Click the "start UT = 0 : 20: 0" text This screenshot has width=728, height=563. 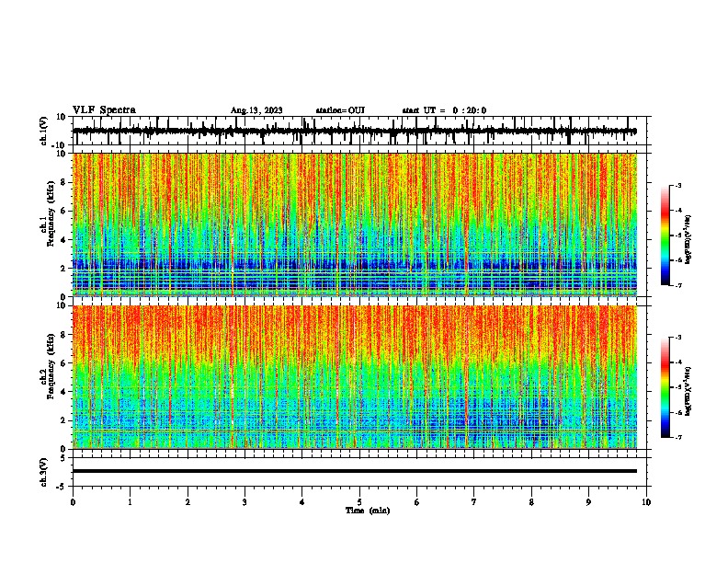click(444, 110)
